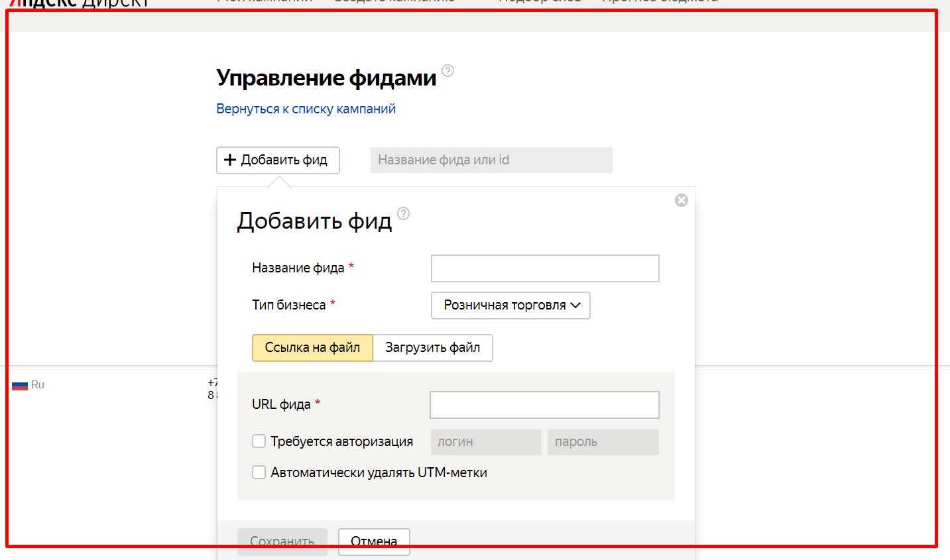This screenshot has width=950, height=560.
Task: Click the Russian flag icon
Action: pyautogui.click(x=20, y=385)
